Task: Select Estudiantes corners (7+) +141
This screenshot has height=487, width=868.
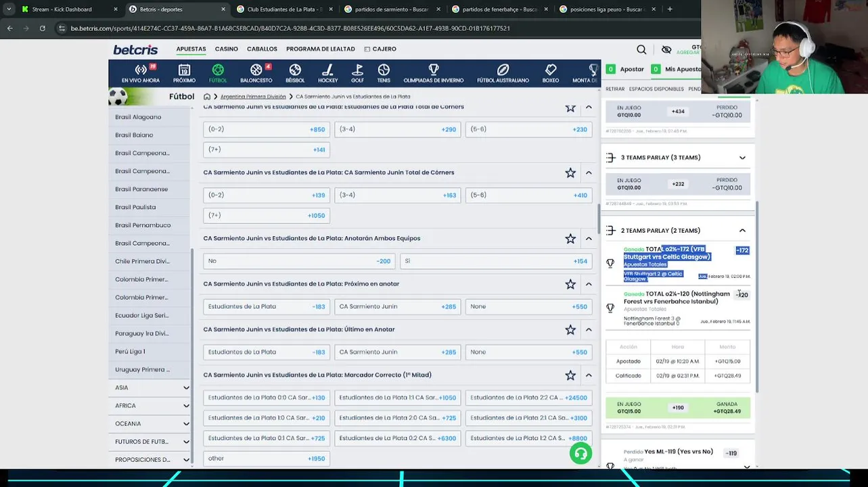Action: 267,149
